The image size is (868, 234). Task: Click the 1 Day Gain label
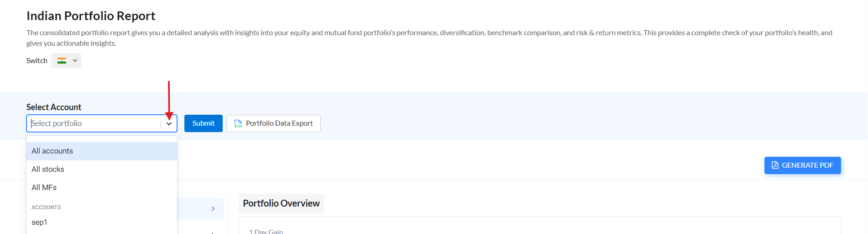click(266, 231)
